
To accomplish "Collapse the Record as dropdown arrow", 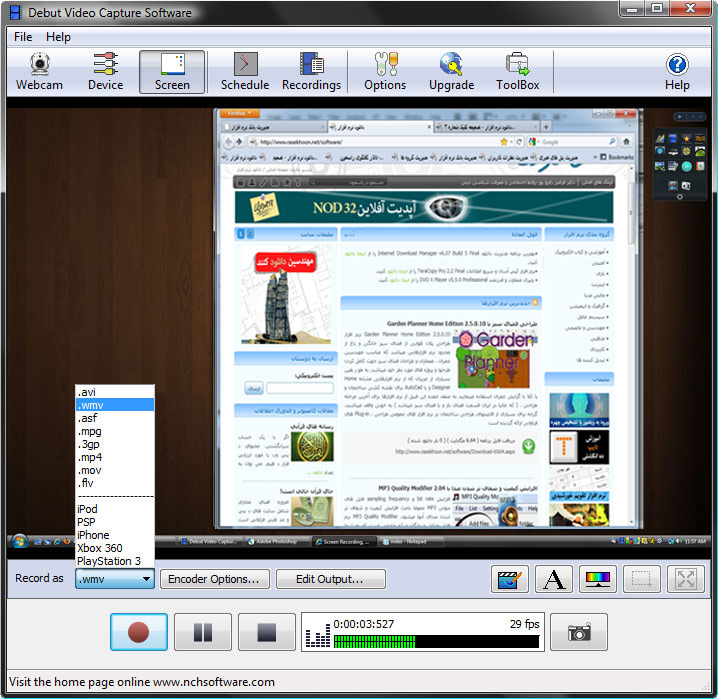I will coord(146,579).
